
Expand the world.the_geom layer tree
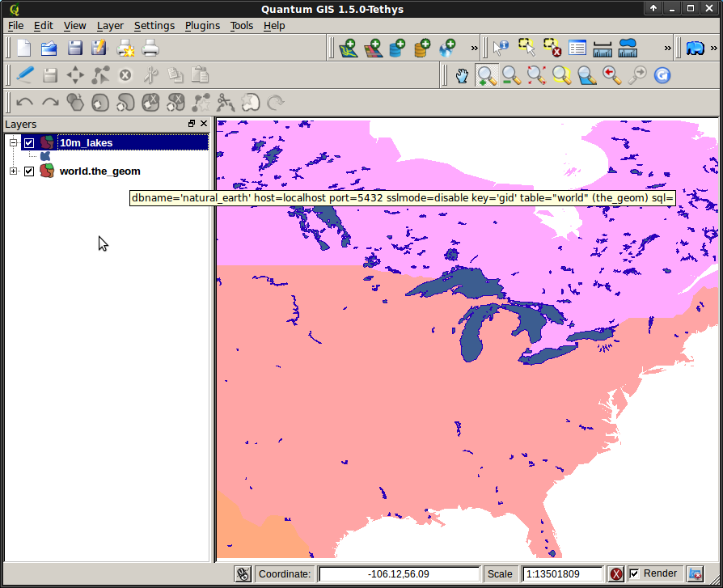[x=14, y=171]
